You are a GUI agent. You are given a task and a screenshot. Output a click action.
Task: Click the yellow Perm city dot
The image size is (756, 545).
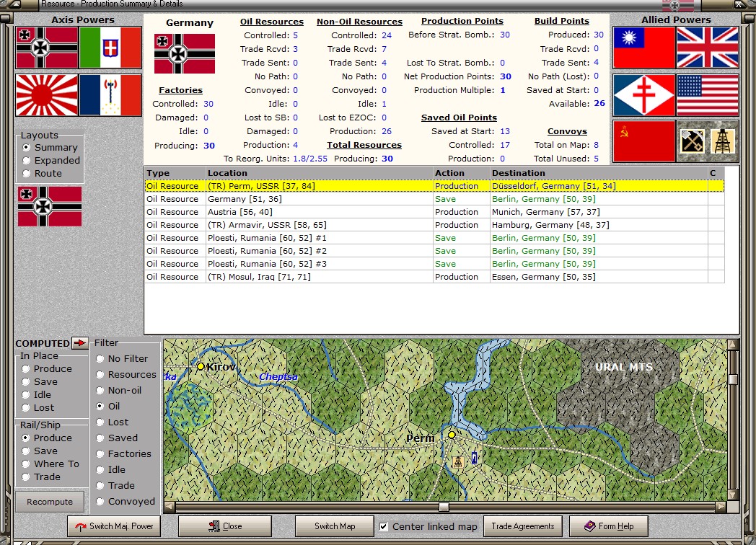tap(452, 435)
